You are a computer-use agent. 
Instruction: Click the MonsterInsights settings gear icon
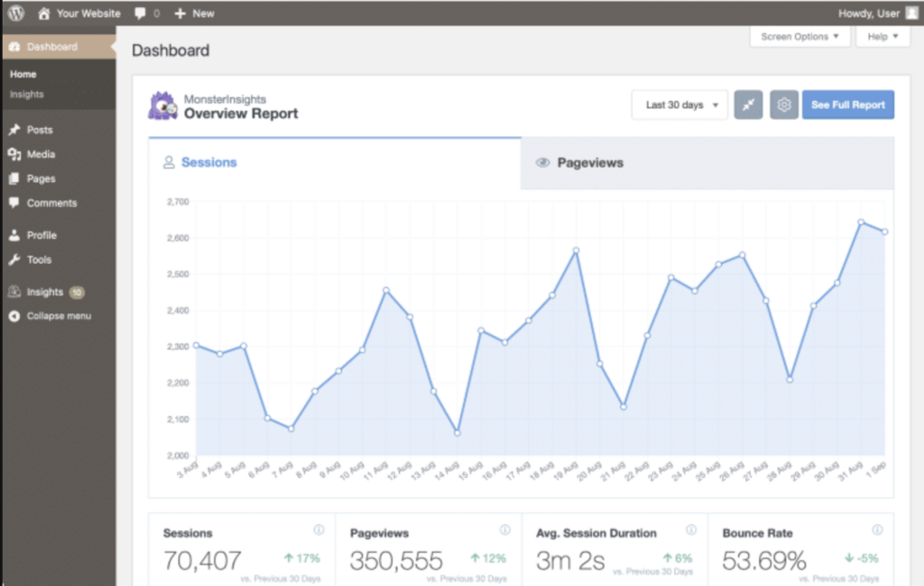click(x=784, y=105)
